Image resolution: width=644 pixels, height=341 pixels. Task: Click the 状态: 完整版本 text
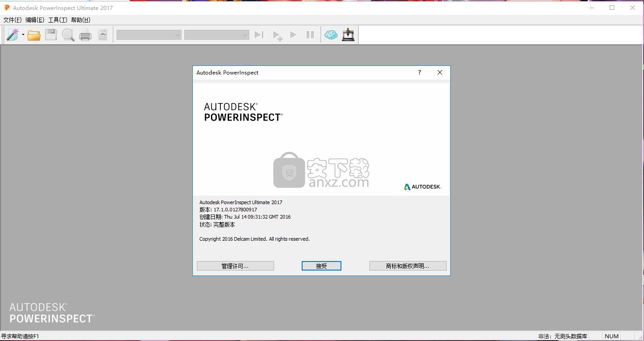(x=217, y=224)
